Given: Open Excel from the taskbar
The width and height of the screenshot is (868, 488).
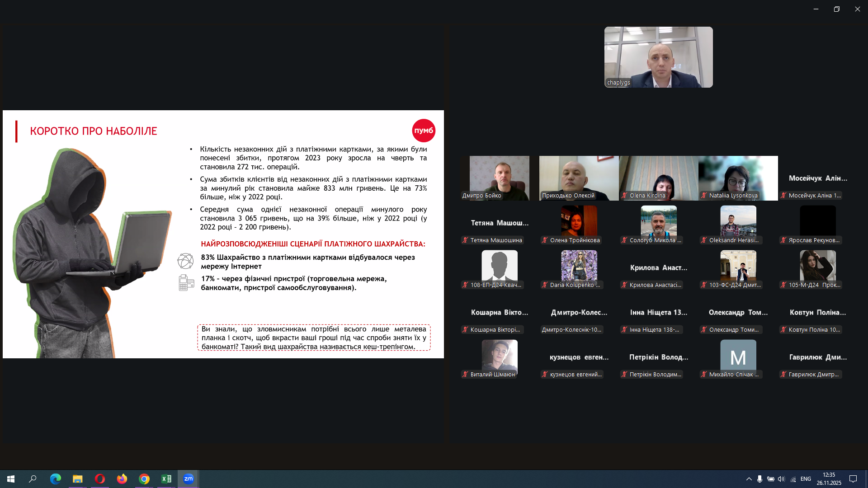Looking at the screenshot, I should 166,479.
